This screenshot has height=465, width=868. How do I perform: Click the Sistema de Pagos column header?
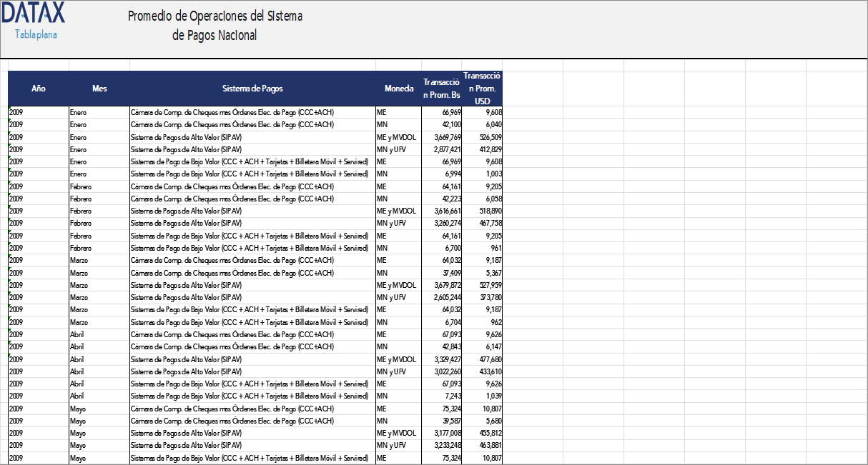pyautogui.click(x=253, y=89)
